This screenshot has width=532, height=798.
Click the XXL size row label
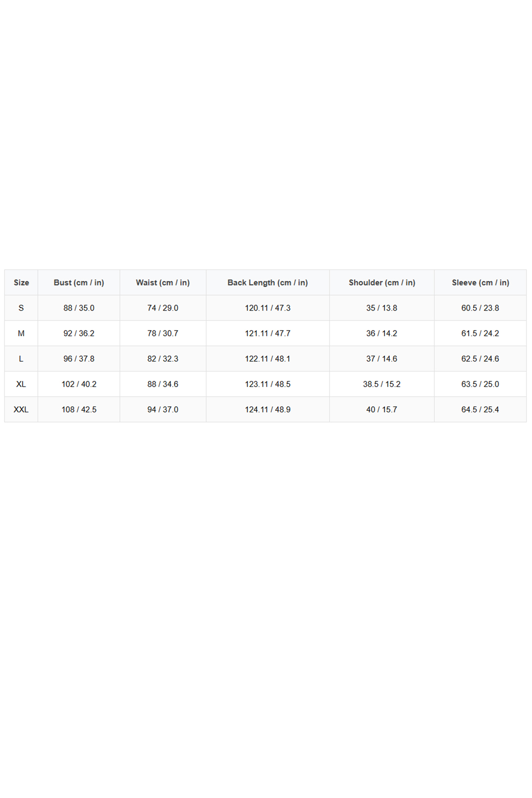pyautogui.click(x=21, y=410)
